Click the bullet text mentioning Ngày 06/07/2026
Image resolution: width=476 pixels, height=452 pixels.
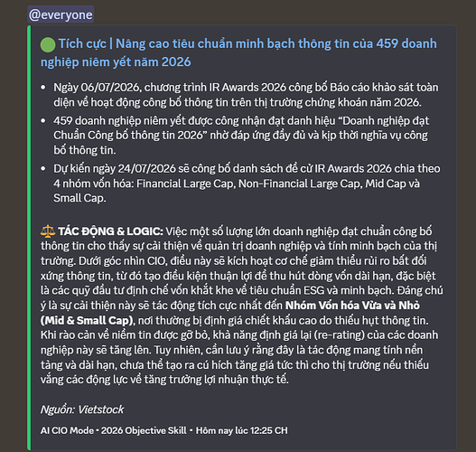pos(246,95)
